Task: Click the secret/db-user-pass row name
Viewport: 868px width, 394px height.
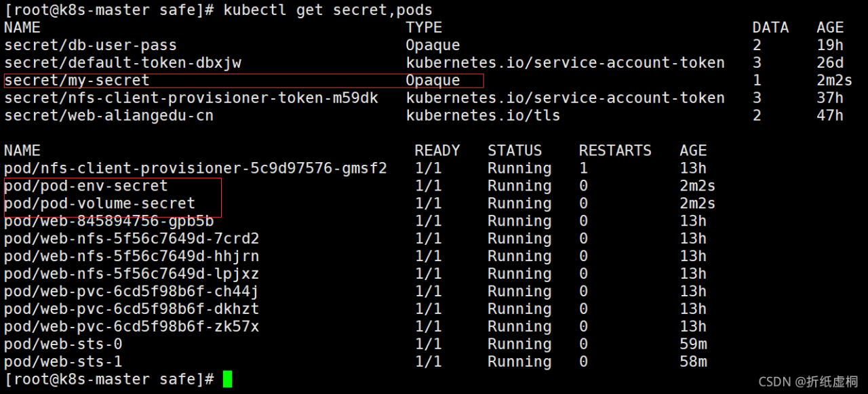Action: pyautogui.click(x=90, y=45)
